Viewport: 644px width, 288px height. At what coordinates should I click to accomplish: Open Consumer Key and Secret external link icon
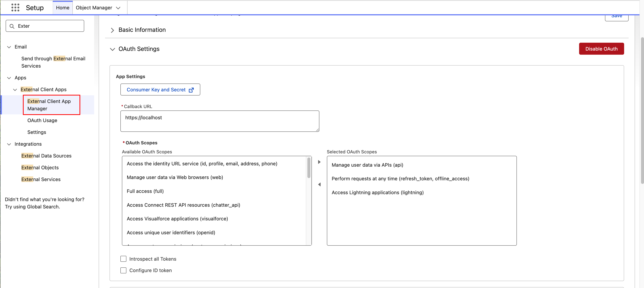pos(191,90)
